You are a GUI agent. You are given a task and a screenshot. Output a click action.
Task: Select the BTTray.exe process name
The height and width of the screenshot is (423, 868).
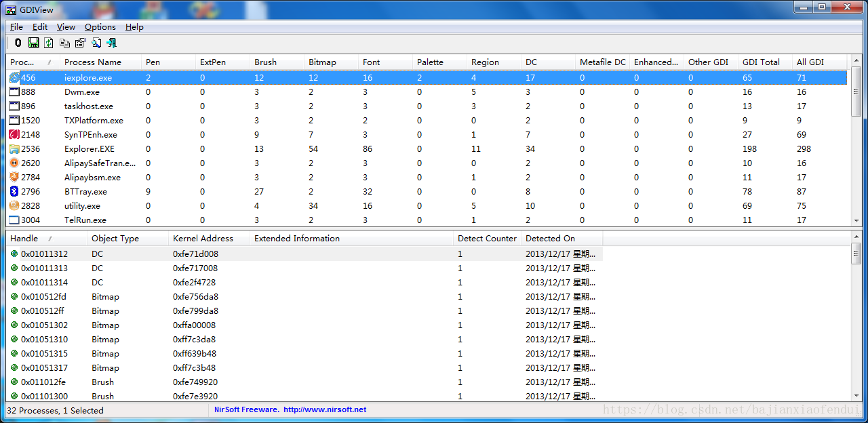[85, 192]
